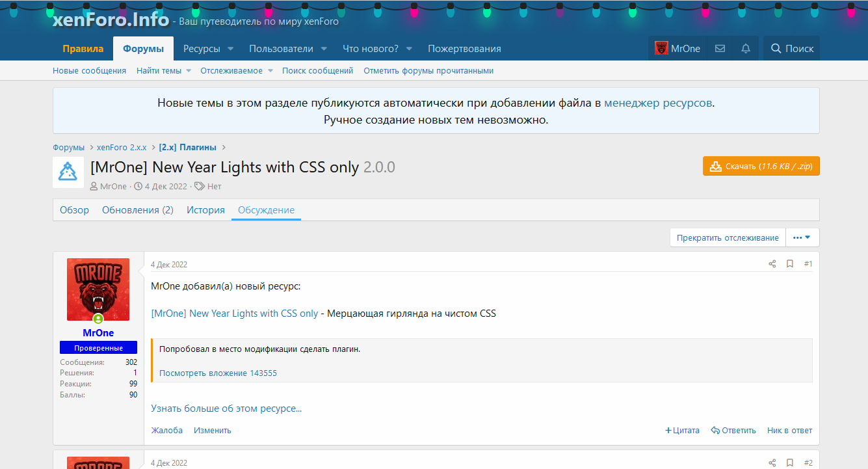Viewport: 868px width, 469px height.
Task: Click Отметить форумы прочитанными
Action: pyautogui.click(x=428, y=71)
